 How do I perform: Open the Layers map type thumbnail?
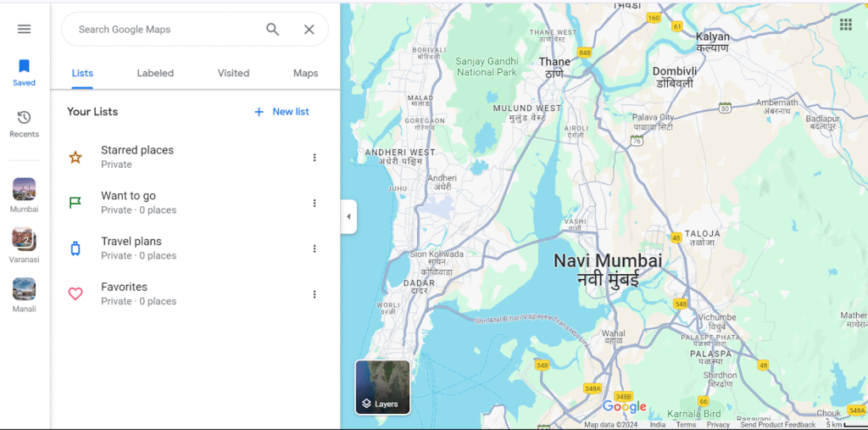click(382, 388)
